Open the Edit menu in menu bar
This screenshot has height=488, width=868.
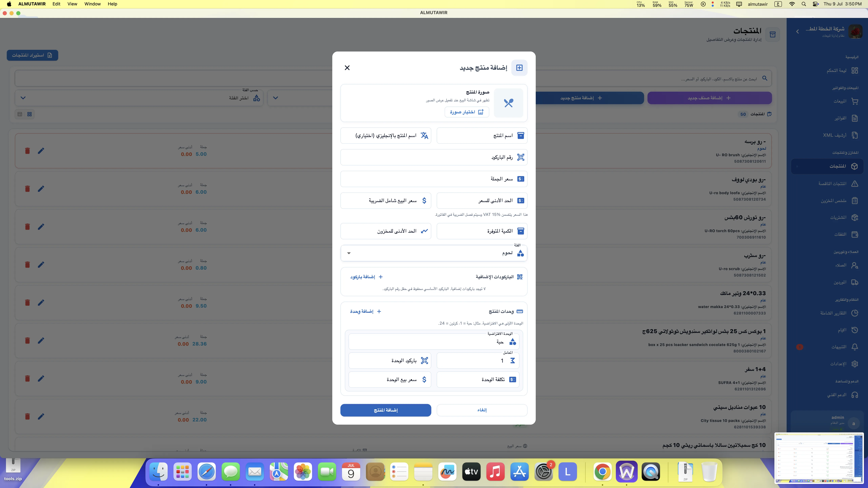pyautogui.click(x=56, y=4)
